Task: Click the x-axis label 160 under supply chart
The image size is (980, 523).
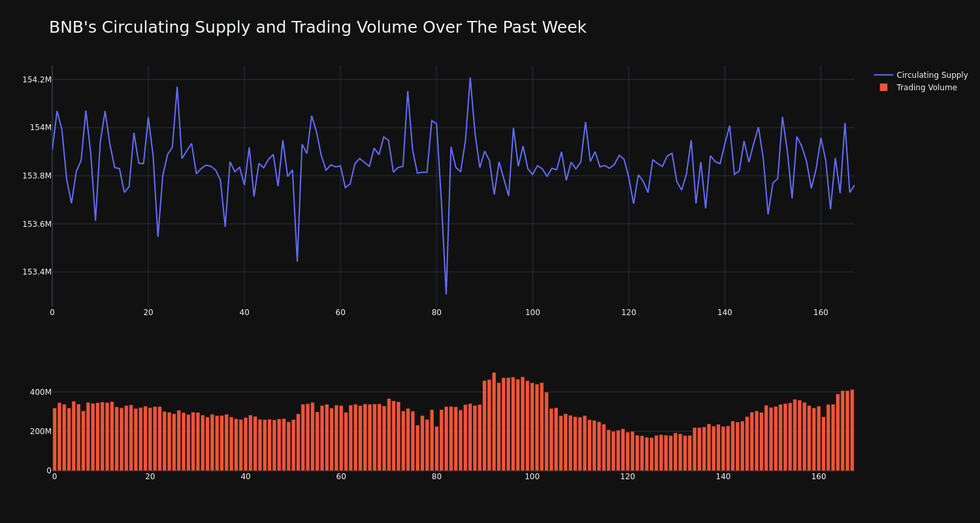Action: pyautogui.click(x=821, y=312)
